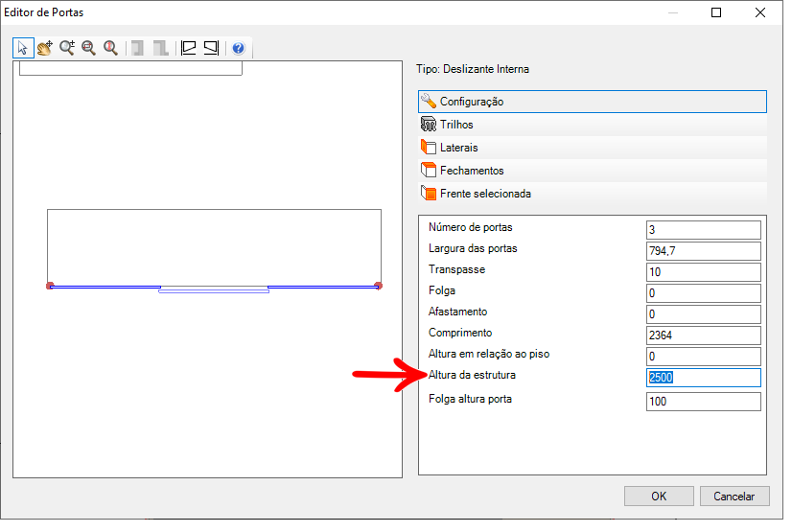Click the Transpasse label
The image size is (792, 532).
(x=456, y=269)
